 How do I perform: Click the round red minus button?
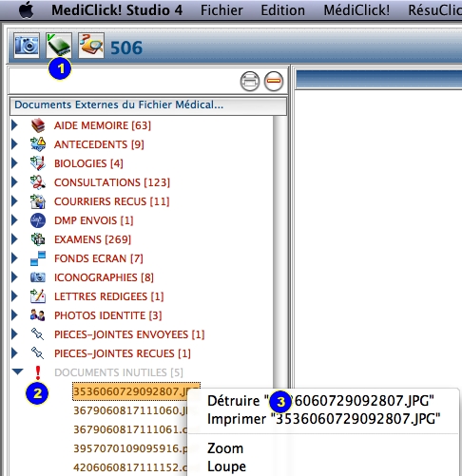coord(274,82)
